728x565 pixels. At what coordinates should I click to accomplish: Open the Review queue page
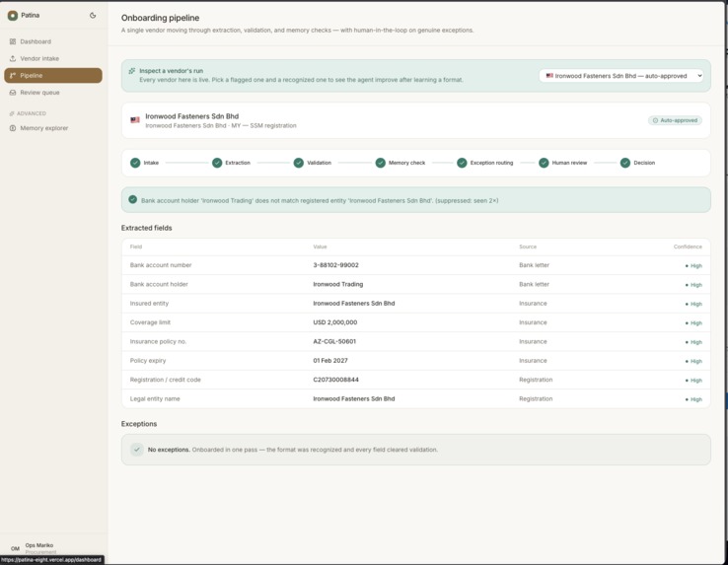53,93
